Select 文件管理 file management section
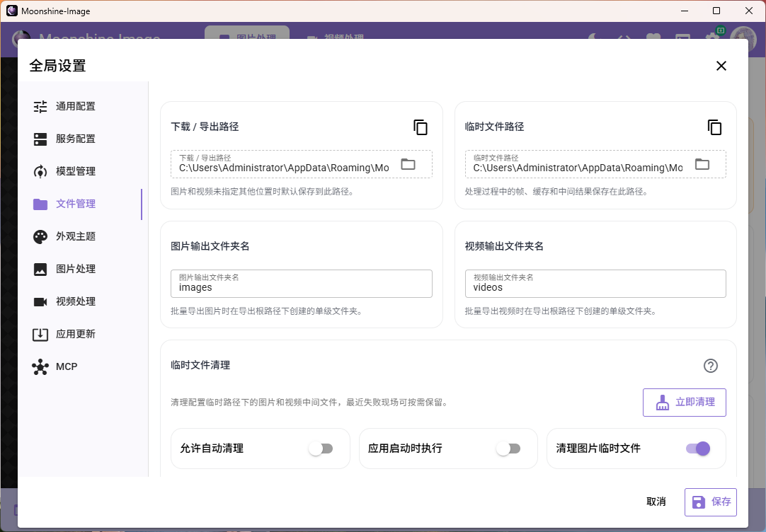 tap(82, 204)
